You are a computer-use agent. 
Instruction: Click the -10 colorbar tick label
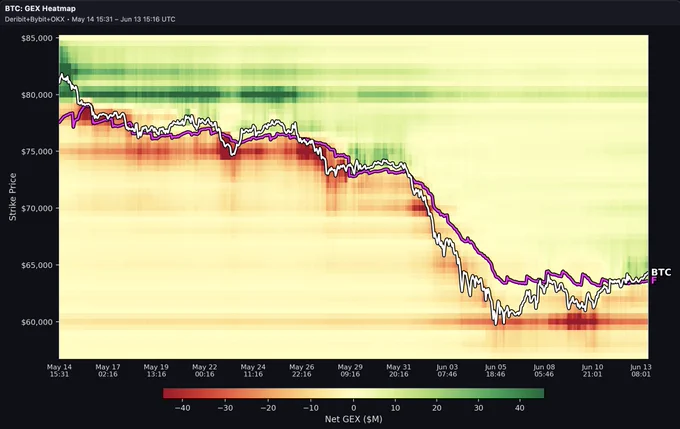pos(311,408)
